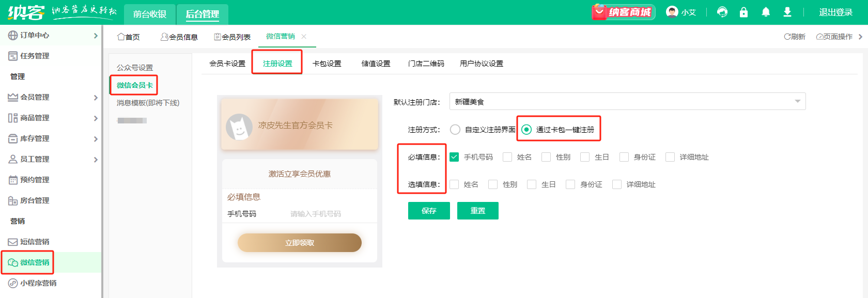Open 注册设置 tab
Image resolution: width=868 pixels, height=298 pixels.
[x=277, y=64]
